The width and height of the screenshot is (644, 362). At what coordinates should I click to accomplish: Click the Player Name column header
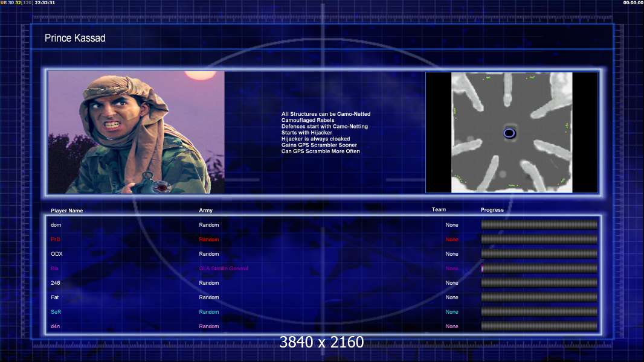[67, 211]
